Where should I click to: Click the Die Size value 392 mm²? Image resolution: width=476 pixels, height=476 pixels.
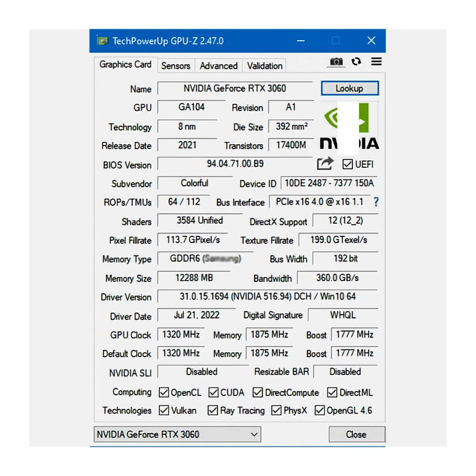click(x=291, y=126)
